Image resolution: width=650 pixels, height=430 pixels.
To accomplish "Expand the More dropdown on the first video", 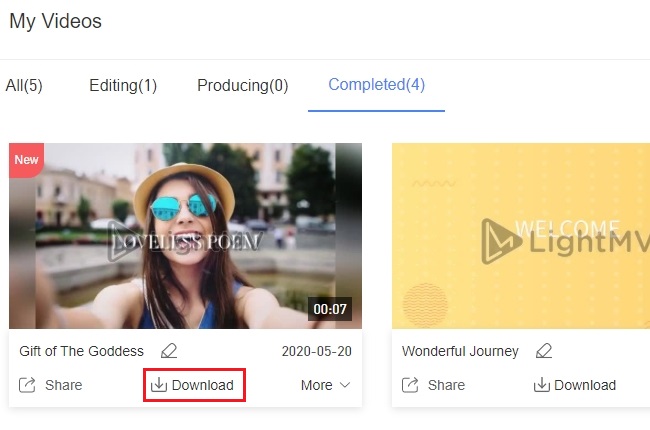I will (325, 385).
